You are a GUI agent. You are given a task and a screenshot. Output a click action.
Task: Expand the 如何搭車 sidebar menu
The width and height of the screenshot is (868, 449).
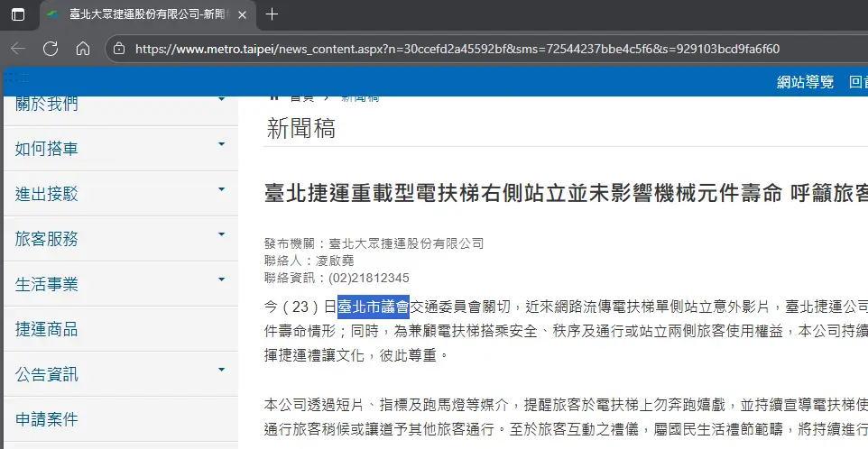coord(121,149)
